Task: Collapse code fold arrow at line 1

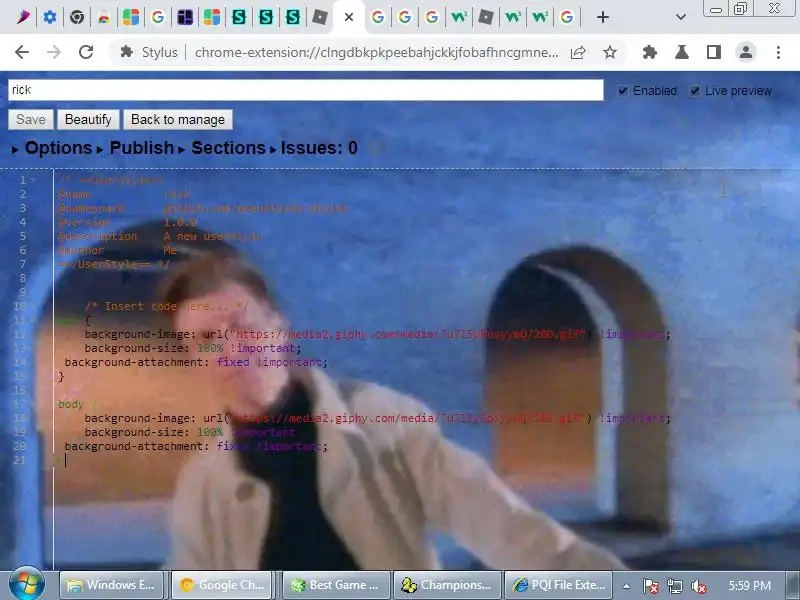Action: pyautogui.click(x=33, y=180)
